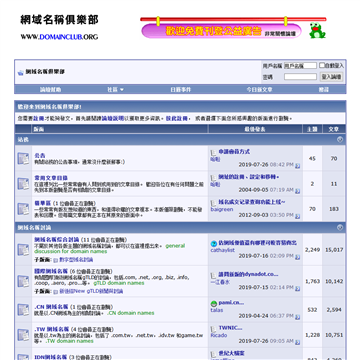The image size is (360, 360).
Task: View user baigreen's profile
Action: coord(222,209)
